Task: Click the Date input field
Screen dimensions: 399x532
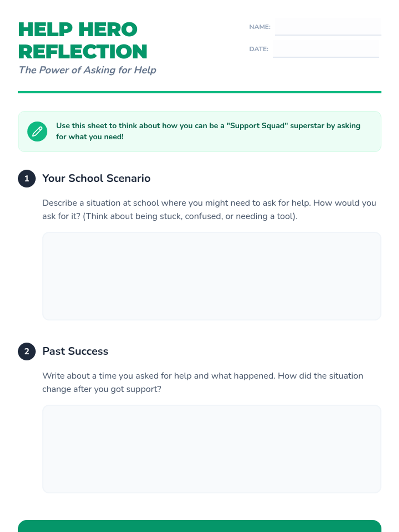Action: pos(326,49)
